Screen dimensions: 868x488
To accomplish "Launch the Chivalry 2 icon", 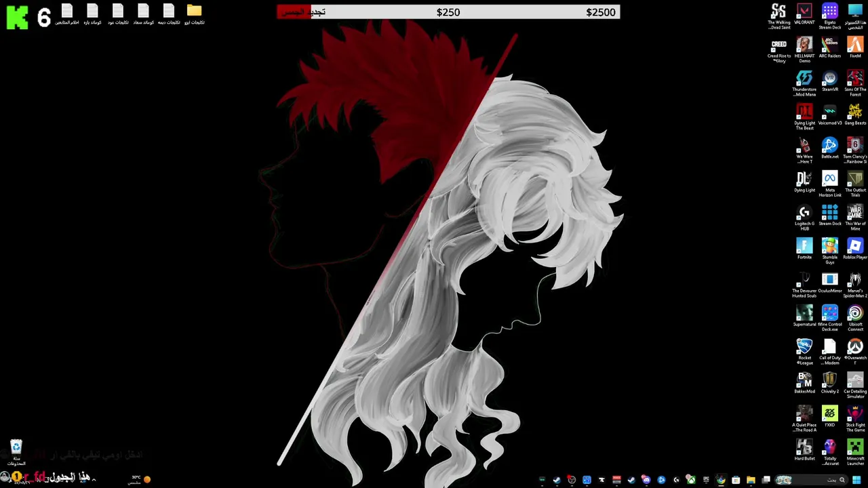I will pyautogui.click(x=830, y=383).
